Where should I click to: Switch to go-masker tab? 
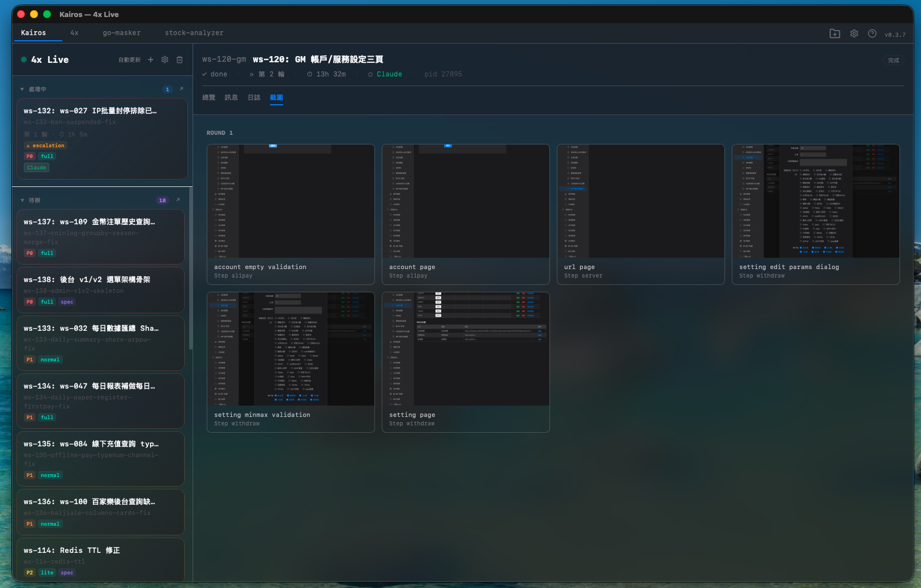coord(122,33)
